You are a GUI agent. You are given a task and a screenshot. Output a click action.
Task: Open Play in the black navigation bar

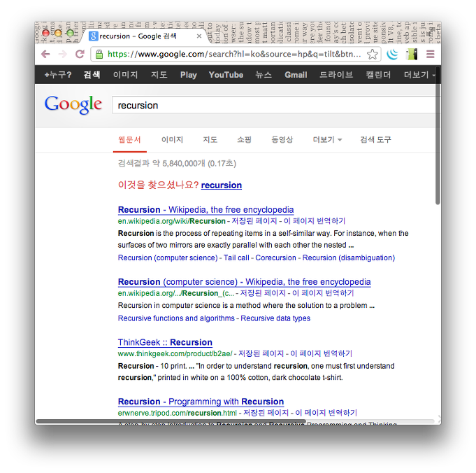[x=188, y=75]
